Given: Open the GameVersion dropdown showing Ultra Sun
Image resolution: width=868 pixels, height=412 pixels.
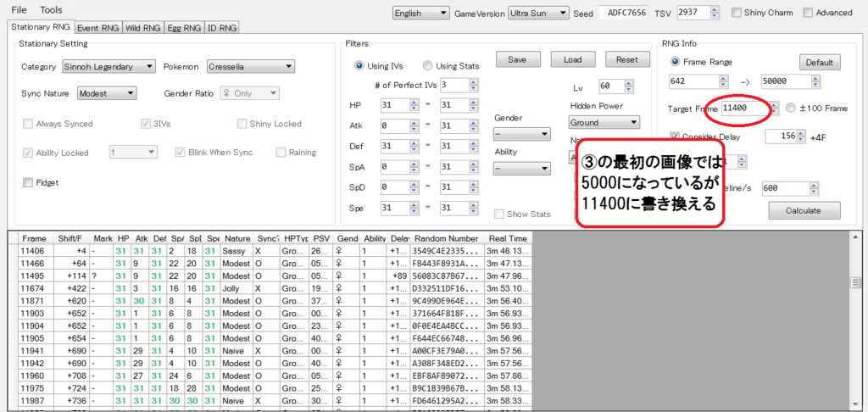Looking at the screenshot, I should 538,13.
